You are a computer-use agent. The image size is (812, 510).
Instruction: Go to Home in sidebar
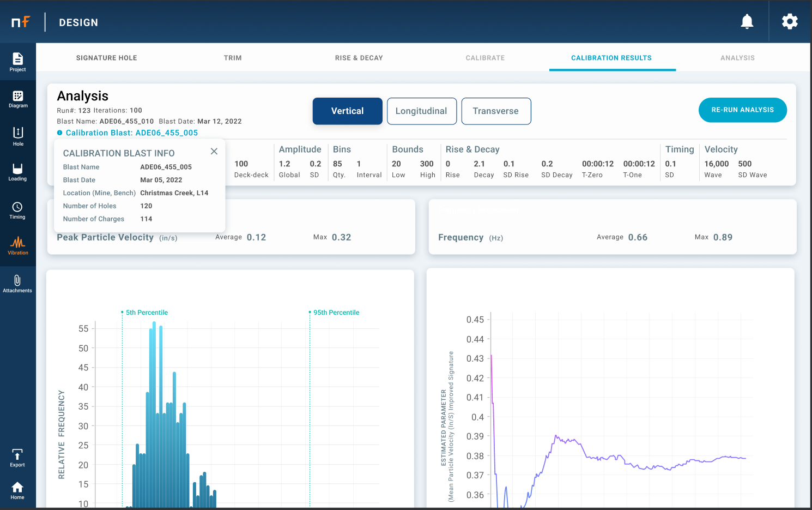point(17,490)
